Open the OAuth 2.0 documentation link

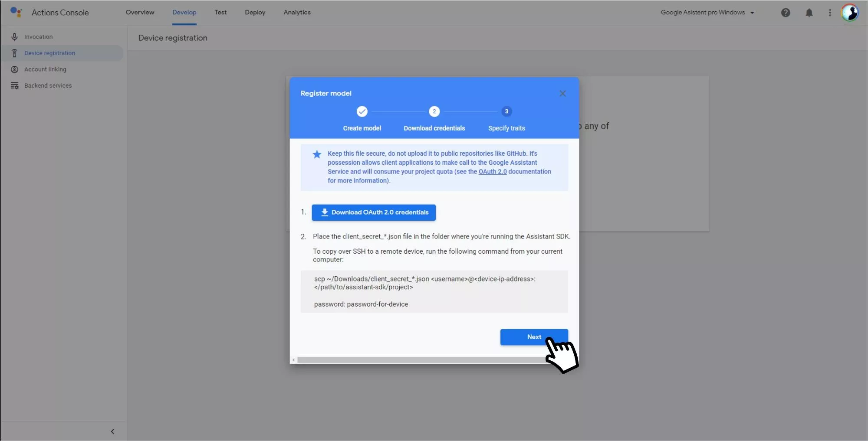(x=493, y=172)
